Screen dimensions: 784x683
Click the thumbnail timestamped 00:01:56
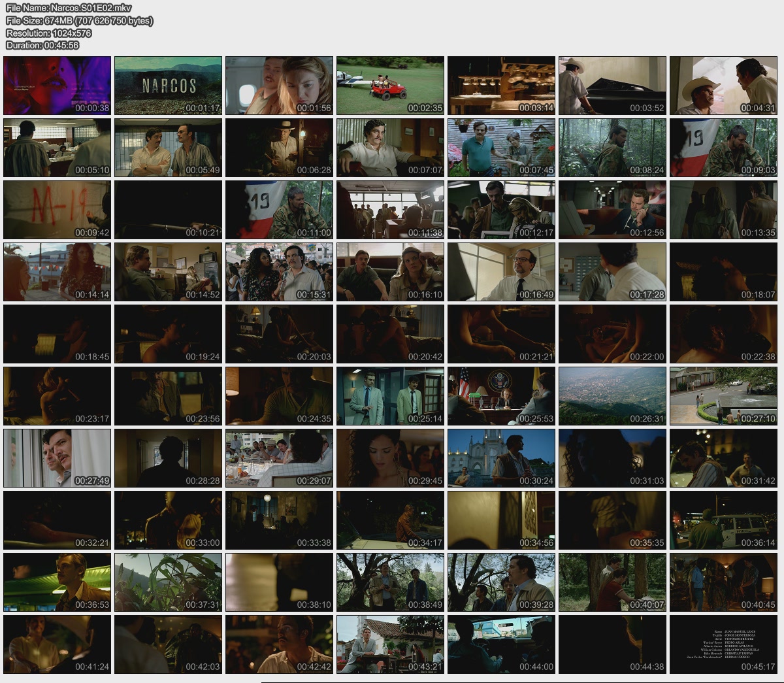(279, 86)
